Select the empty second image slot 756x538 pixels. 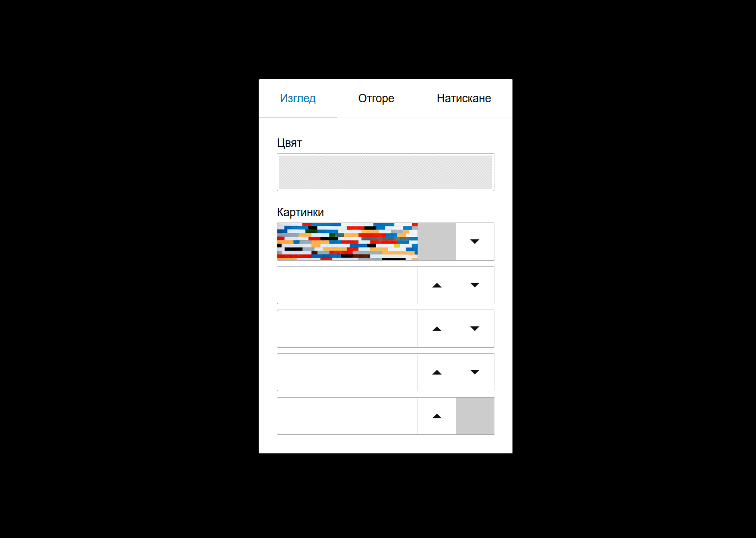click(347, 285)
